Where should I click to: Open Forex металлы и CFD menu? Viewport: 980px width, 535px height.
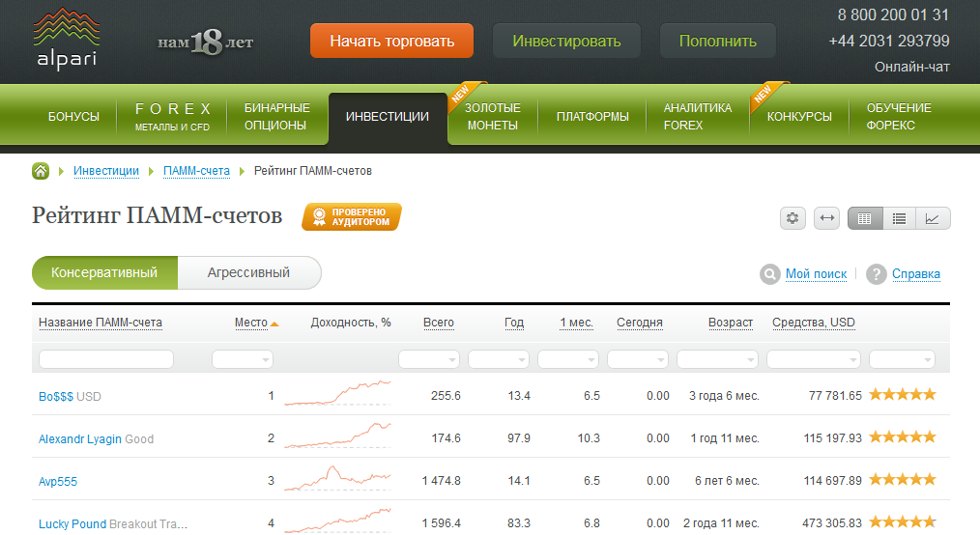172,117
